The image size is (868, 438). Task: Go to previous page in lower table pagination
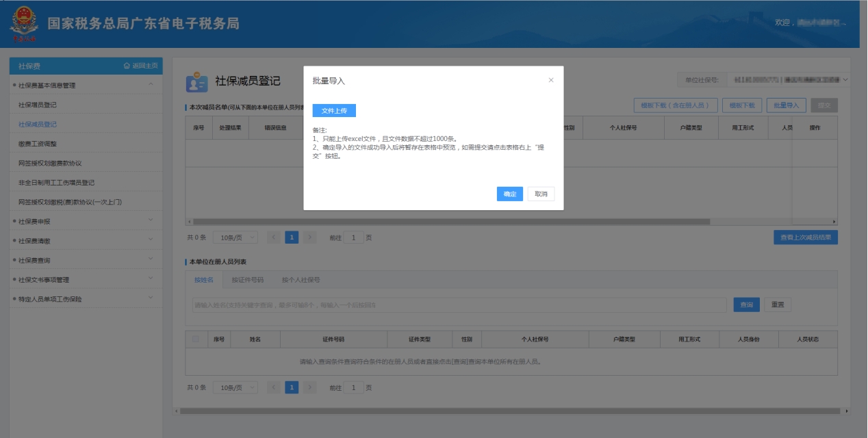point(273,387)
